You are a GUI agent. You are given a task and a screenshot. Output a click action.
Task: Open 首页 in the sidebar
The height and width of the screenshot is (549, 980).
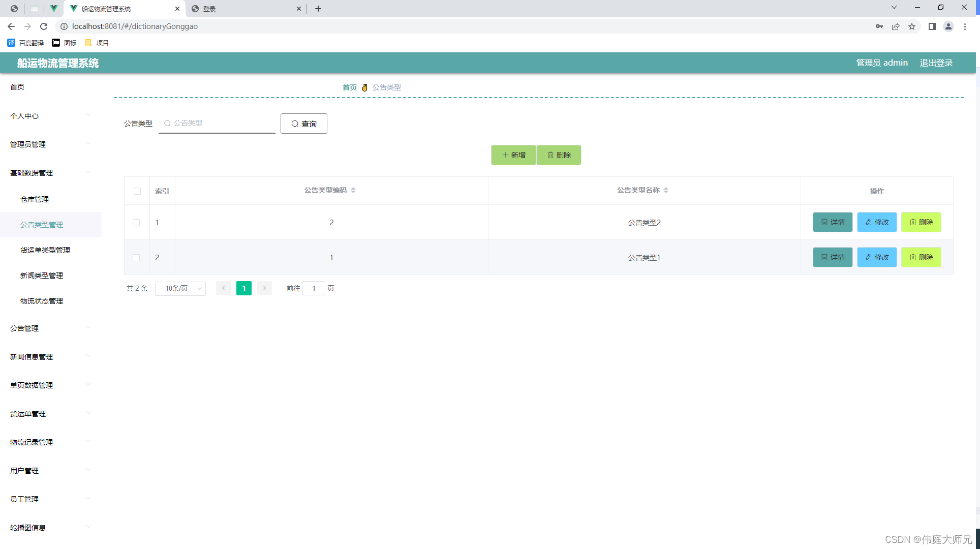[51, 87]
